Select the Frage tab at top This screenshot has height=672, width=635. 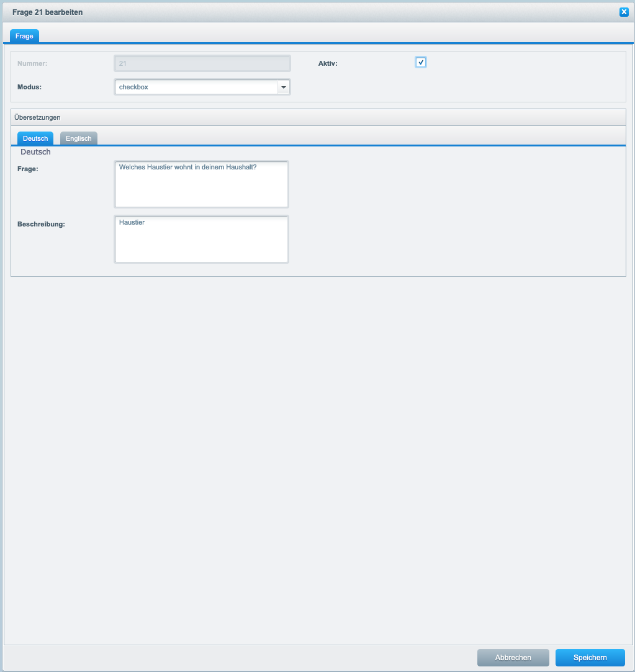25,36
